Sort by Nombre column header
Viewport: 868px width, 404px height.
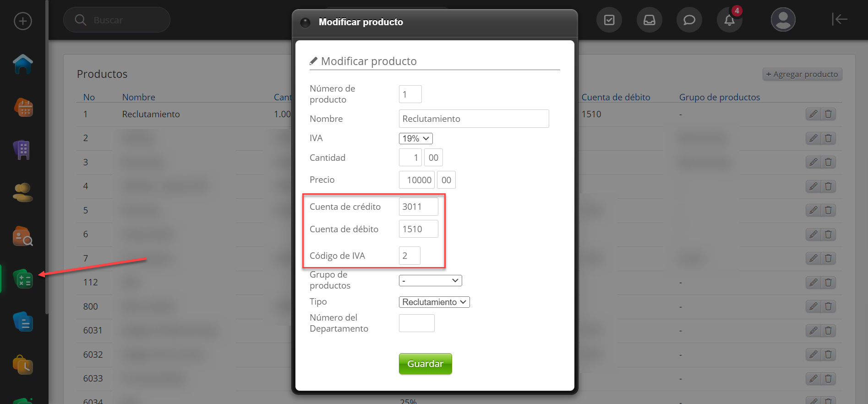[138, 97]
